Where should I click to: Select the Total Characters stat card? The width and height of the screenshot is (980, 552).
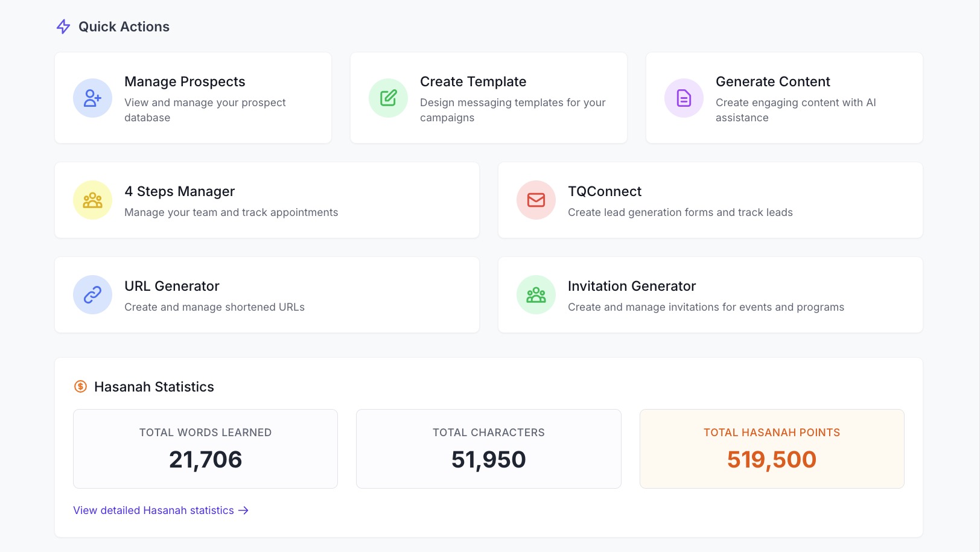coord(489,449)
